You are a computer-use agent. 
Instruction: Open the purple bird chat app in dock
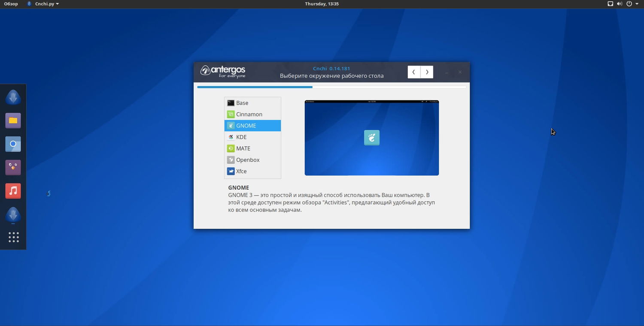[x=13, y=167]
